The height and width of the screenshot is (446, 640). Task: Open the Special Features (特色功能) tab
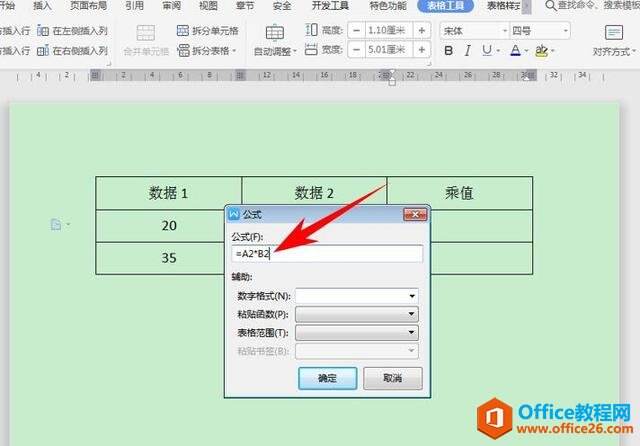click(388, 6)
